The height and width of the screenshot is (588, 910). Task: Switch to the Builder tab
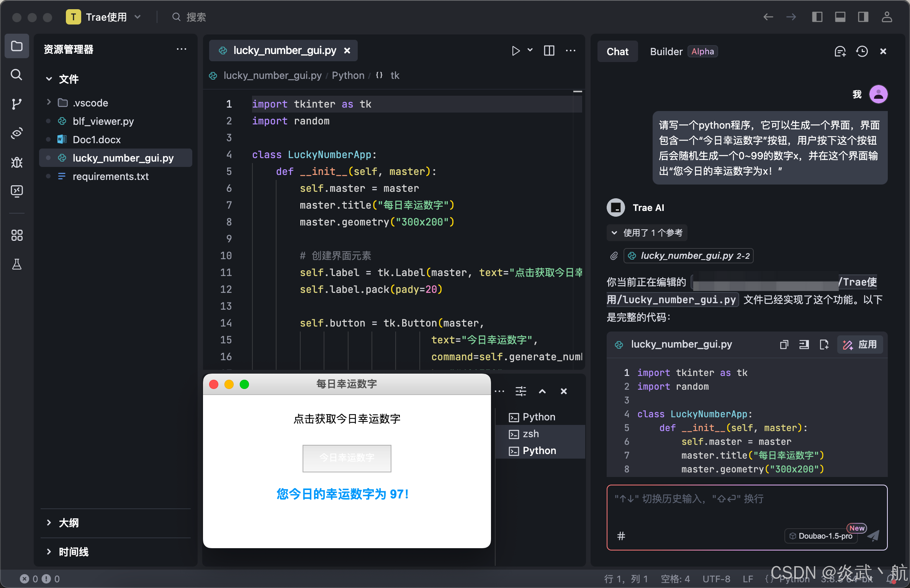tap(666, 51)
